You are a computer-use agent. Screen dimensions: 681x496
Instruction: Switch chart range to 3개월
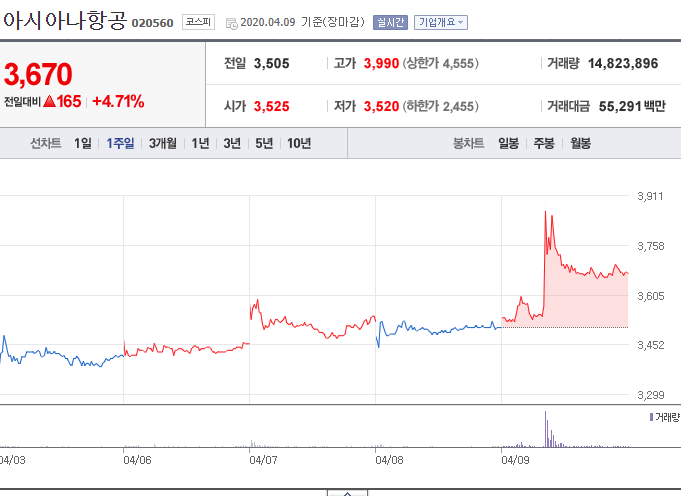tap(163, 143)
